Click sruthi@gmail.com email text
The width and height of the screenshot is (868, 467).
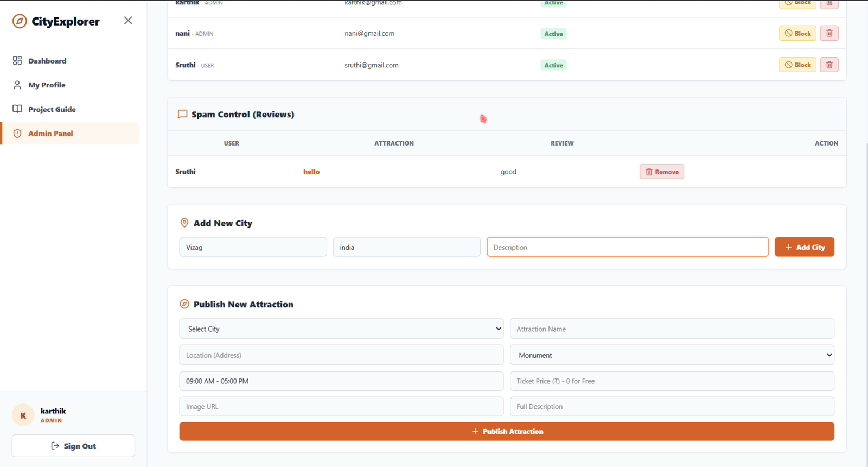(372, 65)
